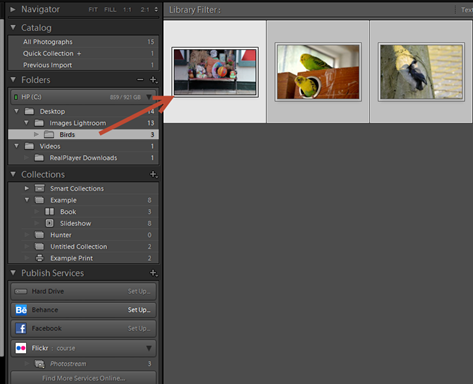The height and width of the screenshot is (384, 473).
Task: Click the Slideshow collection icon
Action: pyautogui.click(x=49, y=223)
